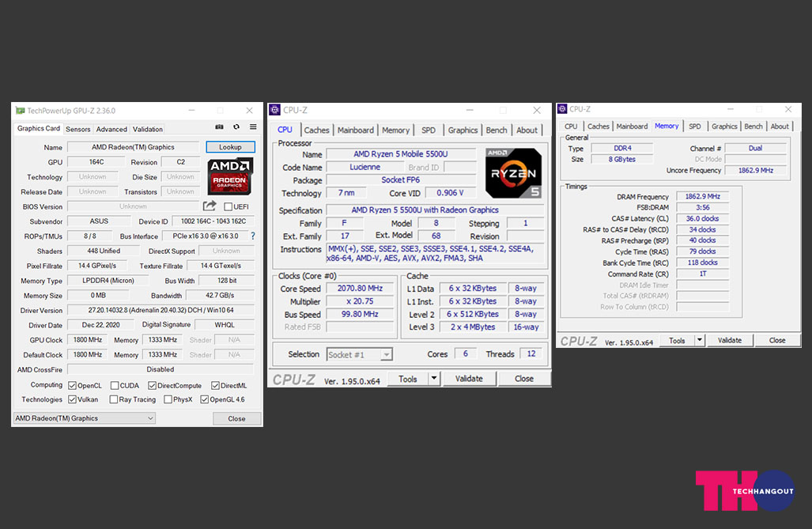This screenshot has height=529, width=812.
Task: Enable the PhysX checkbox
Action: pyautogui.click(x=168, y=399)
